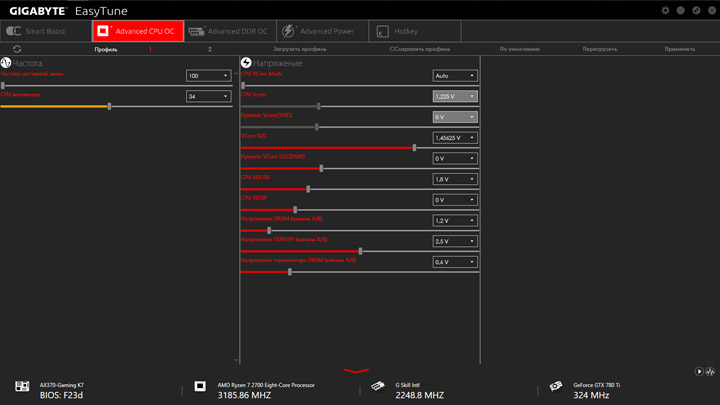This screenshot has width=720, height=405.
Task: Open the settings gear in title bar
Action: (x=665, y=10)
